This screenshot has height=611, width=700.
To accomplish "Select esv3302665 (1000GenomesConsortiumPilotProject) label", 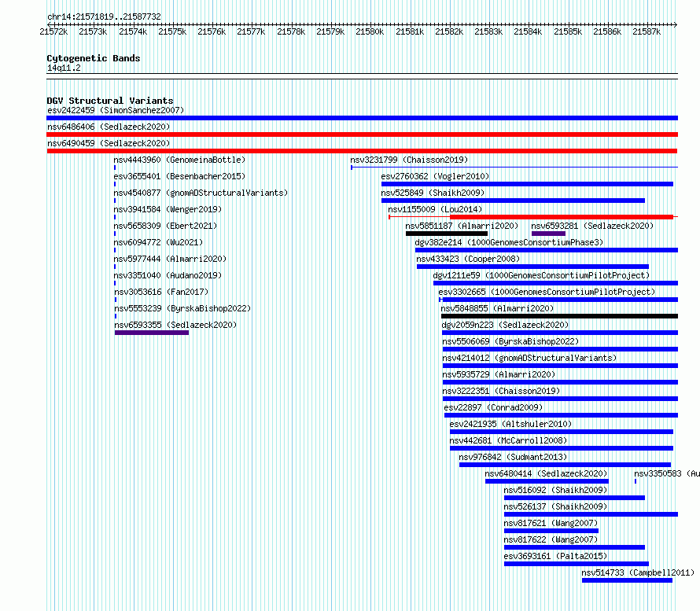I will (x=547, y=292).
